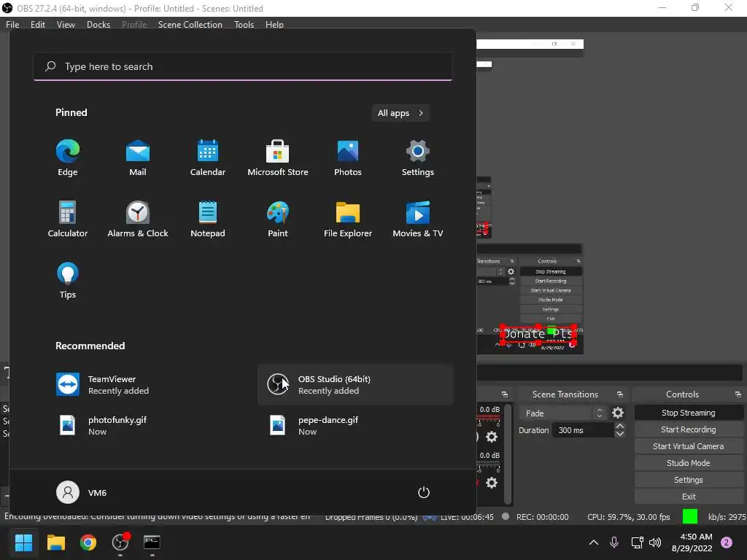Open File Explorer from pinned apps
747x560 pixels.
point(348,219)
